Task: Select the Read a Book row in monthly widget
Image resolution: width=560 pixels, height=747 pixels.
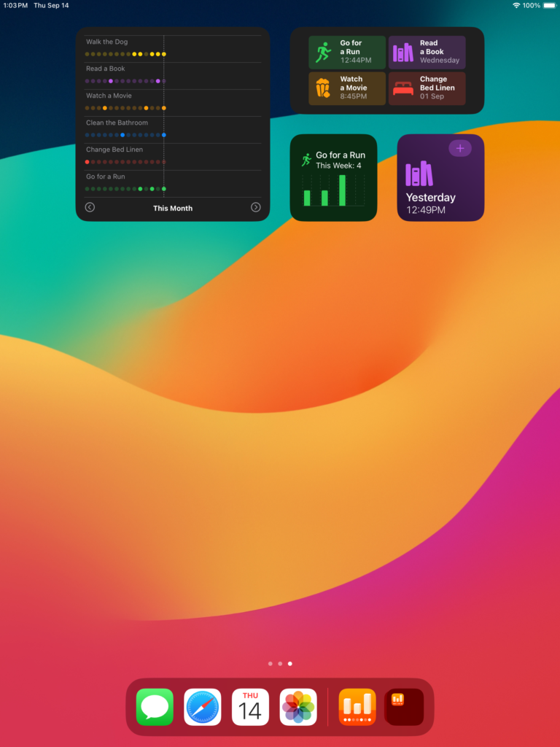Action: tap(173, 76)
